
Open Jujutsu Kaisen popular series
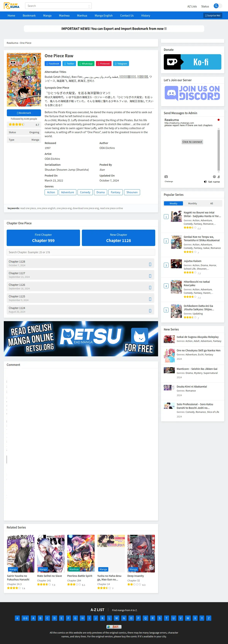(192, 261)
